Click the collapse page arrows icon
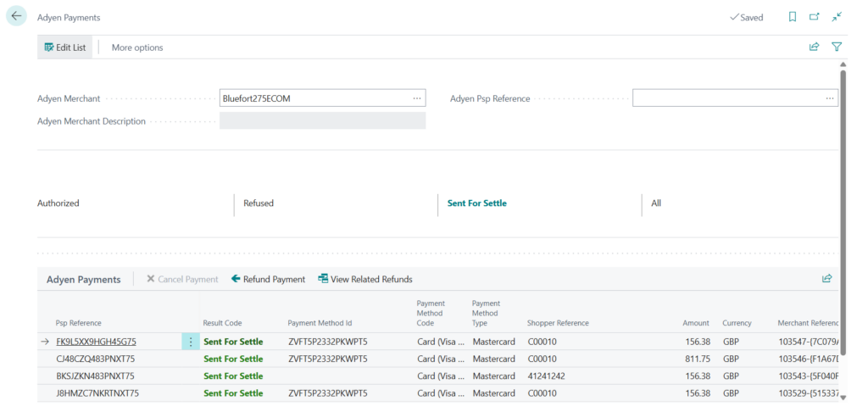868x412 pixels. click(837, 17)
